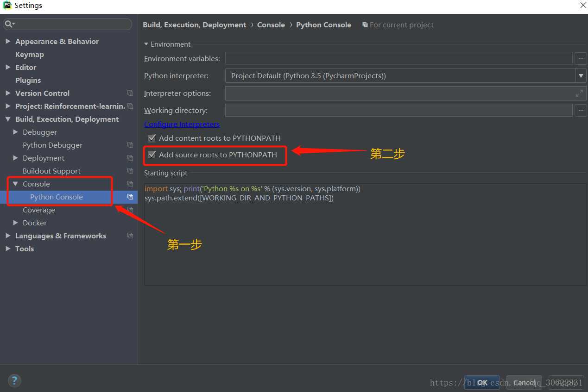
Task: Open the Python interpreter dropdown arrow
Action: (x=581, y=75)
